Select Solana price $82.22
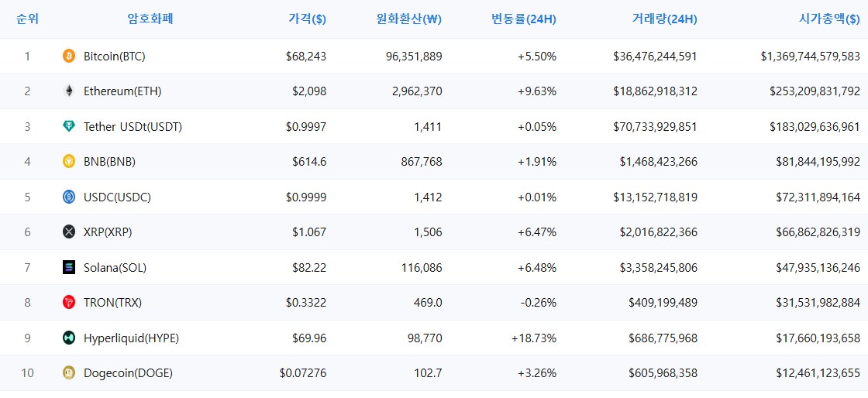 309,268
